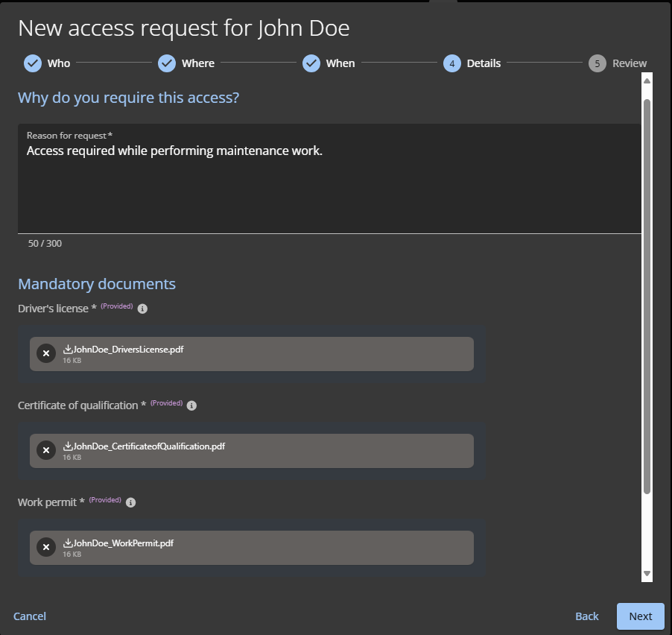This screenshot has width=672, height=635.
Task: Select the Details step number 4
Action: 452,63
